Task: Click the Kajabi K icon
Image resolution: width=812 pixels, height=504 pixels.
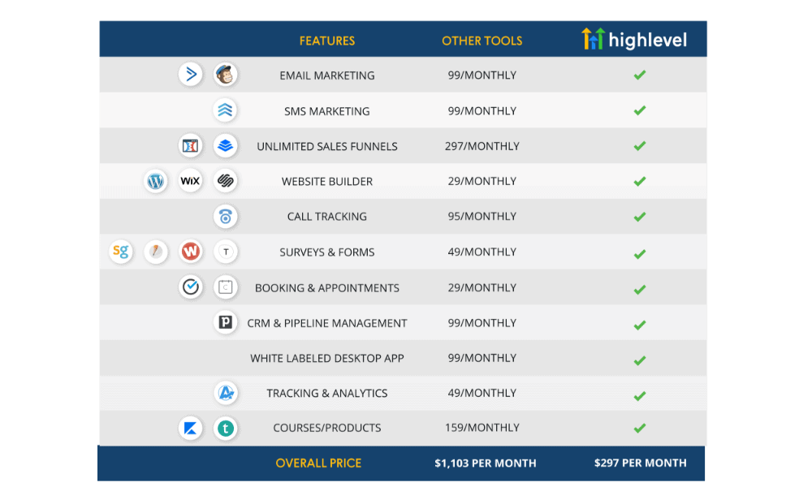Action: coord(191,428)
